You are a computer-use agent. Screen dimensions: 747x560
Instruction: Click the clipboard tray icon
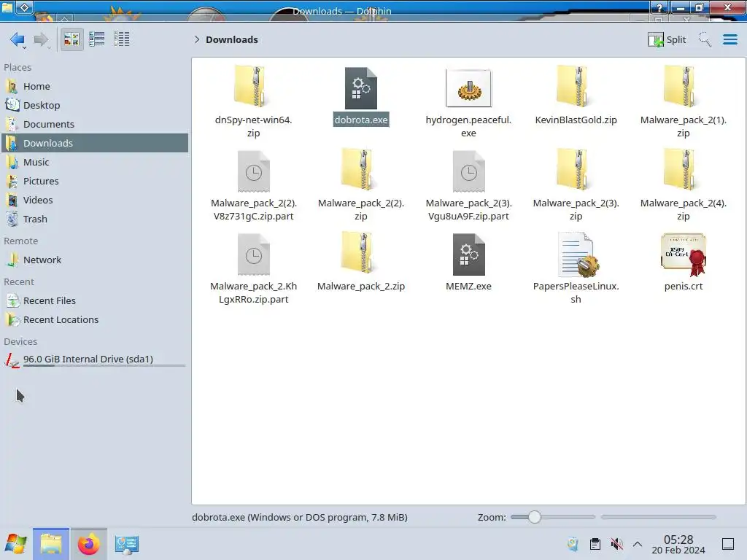pos(595,544)
